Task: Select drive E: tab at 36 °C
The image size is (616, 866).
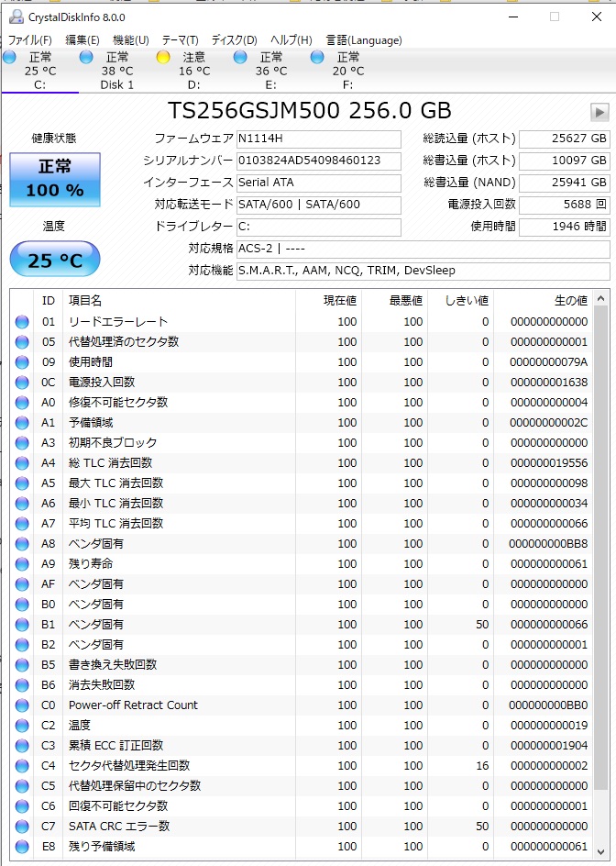Action: coord(271,71)
